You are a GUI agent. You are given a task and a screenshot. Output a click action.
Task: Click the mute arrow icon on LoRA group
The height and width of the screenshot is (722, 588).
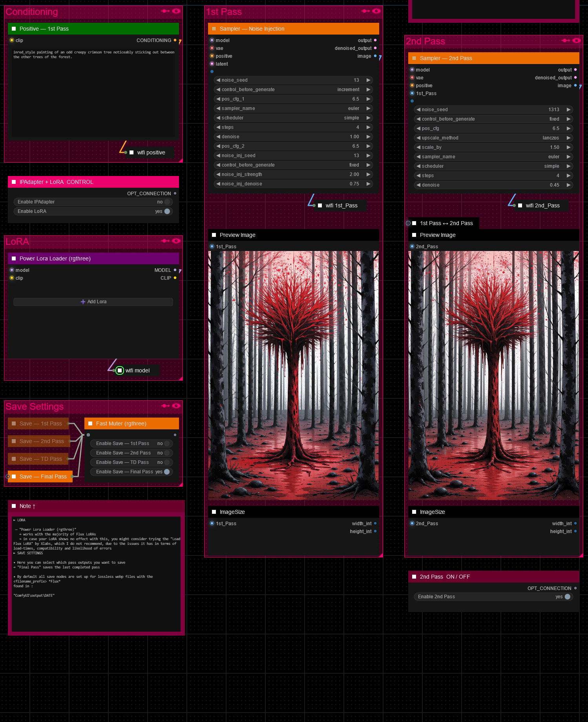tap(166, 241)
